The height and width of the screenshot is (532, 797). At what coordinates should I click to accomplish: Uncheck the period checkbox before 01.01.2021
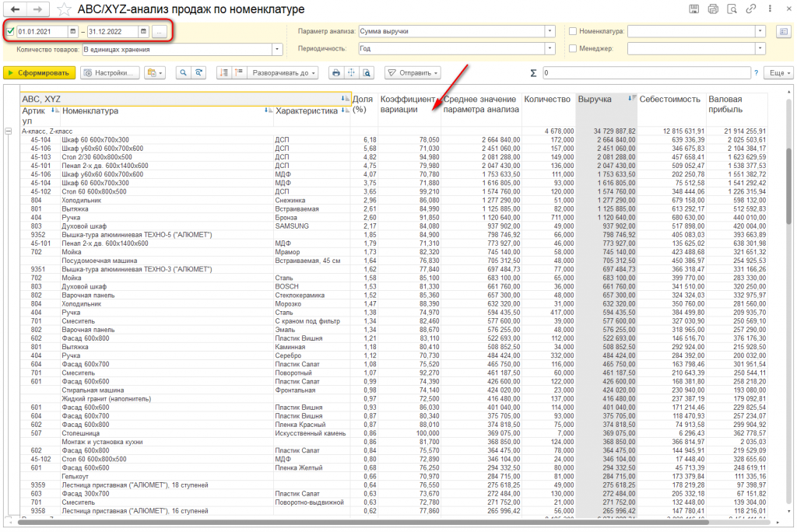pyautogui.click(x=11, y=32)
